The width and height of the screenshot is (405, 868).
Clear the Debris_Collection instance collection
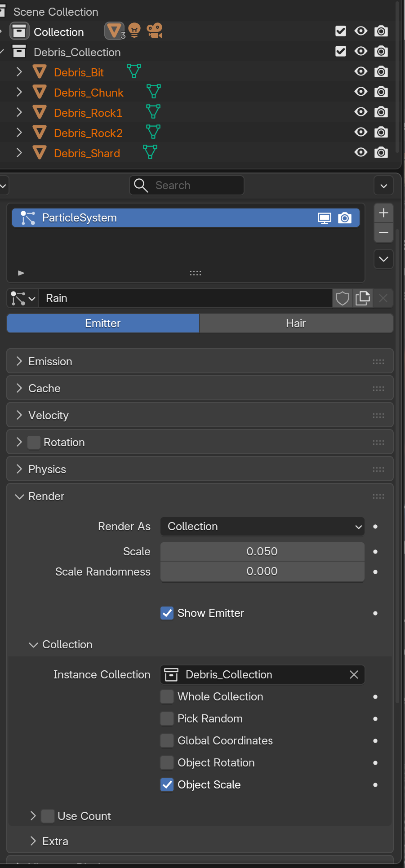coord(354,675)
